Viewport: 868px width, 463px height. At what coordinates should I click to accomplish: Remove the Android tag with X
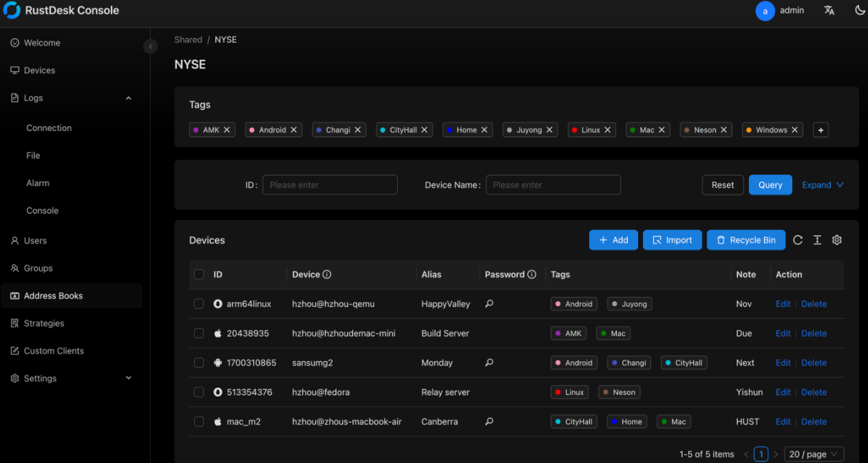[294, 130]
